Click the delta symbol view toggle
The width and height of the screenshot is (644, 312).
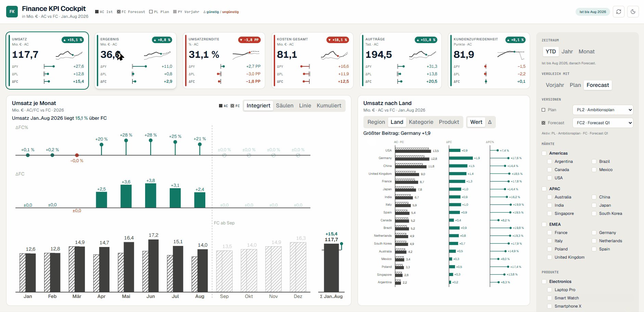click(490, 122)
